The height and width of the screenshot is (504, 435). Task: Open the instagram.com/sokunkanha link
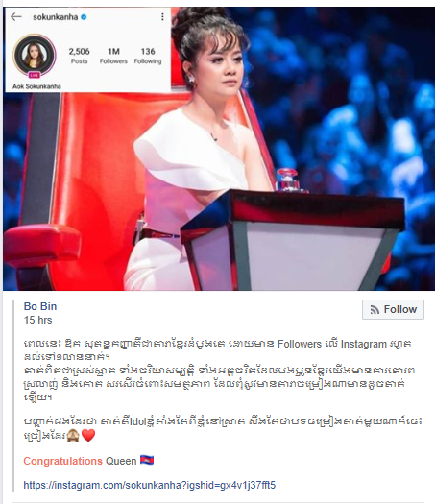point(150,485)
